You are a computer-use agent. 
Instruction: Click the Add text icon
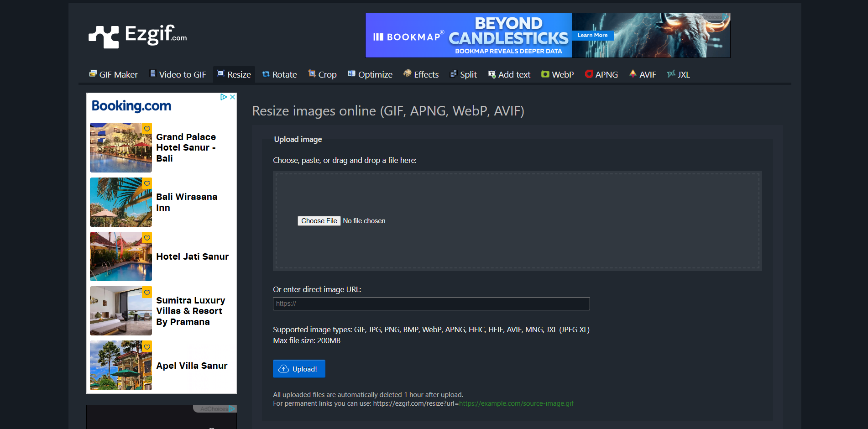coord(492,74)
